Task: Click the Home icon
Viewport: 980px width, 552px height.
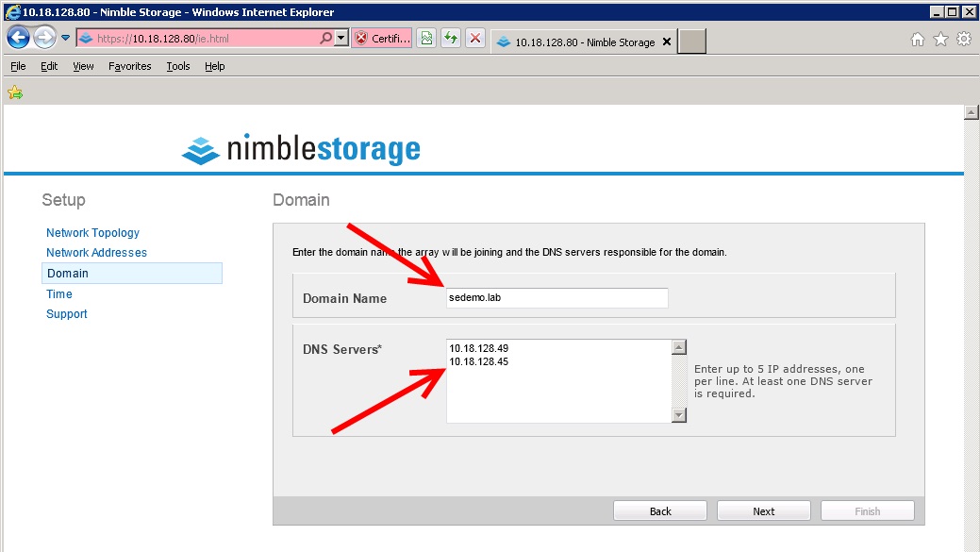Action: 917,40
